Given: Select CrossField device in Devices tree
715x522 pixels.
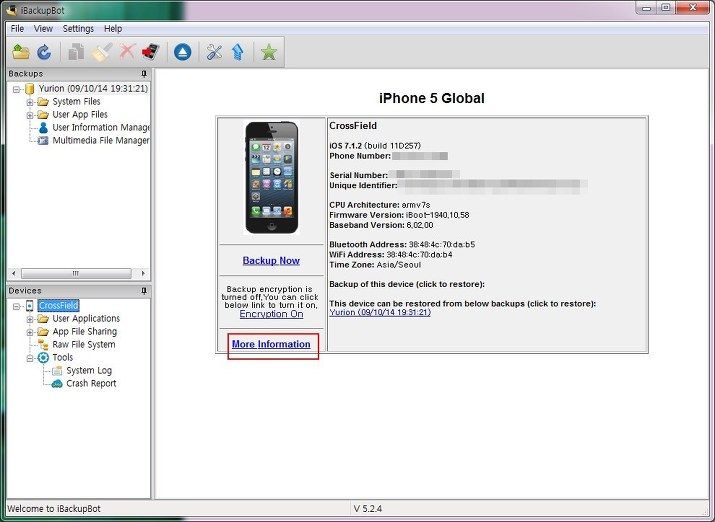Looking at the screenshot, I should (58, 305).
